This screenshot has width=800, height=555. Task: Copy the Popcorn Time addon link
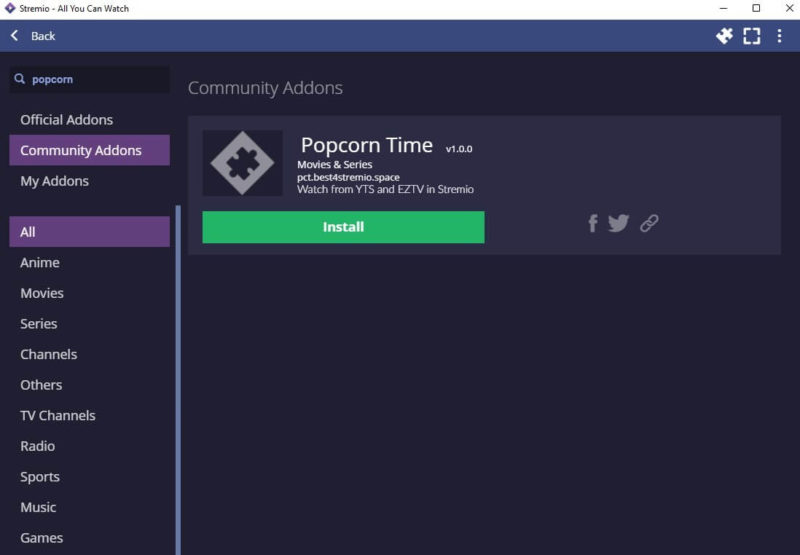pyautogui.click(x=649, y=223)
